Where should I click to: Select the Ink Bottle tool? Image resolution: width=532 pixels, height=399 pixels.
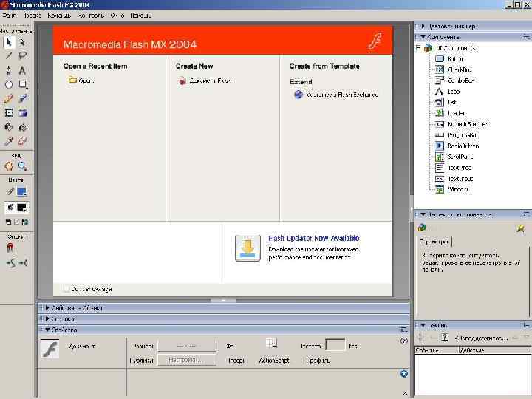pyautogui.click(x=9, y=127)
